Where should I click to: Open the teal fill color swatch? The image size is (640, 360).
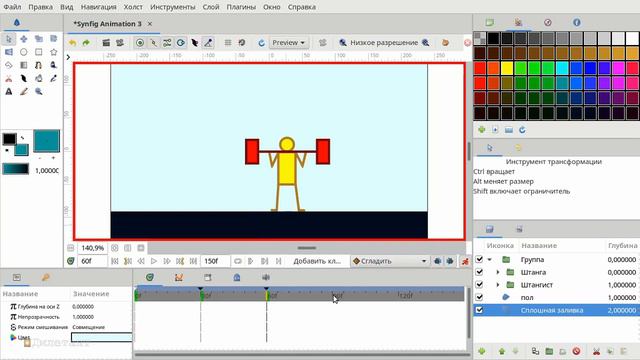pyautogui.click(x=22, y=149)
